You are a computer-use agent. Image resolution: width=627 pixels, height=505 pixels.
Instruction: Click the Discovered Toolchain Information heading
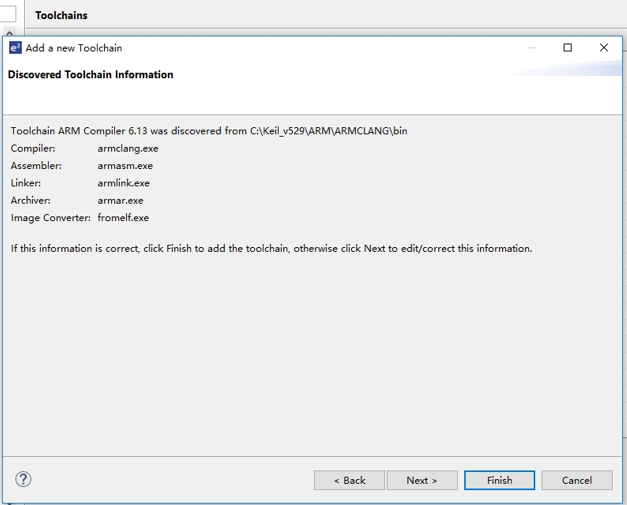(90, 75)
